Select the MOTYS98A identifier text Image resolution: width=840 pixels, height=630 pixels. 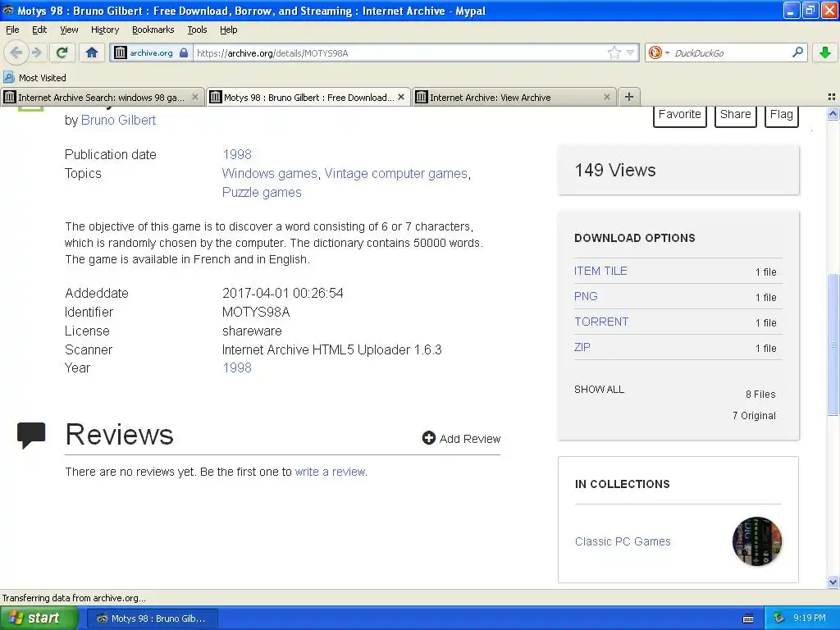[x=256, y=312]
